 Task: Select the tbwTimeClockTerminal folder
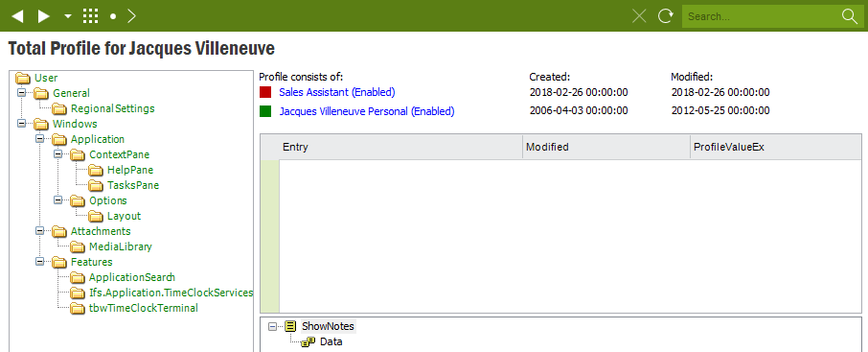click(x=144, y=308)
